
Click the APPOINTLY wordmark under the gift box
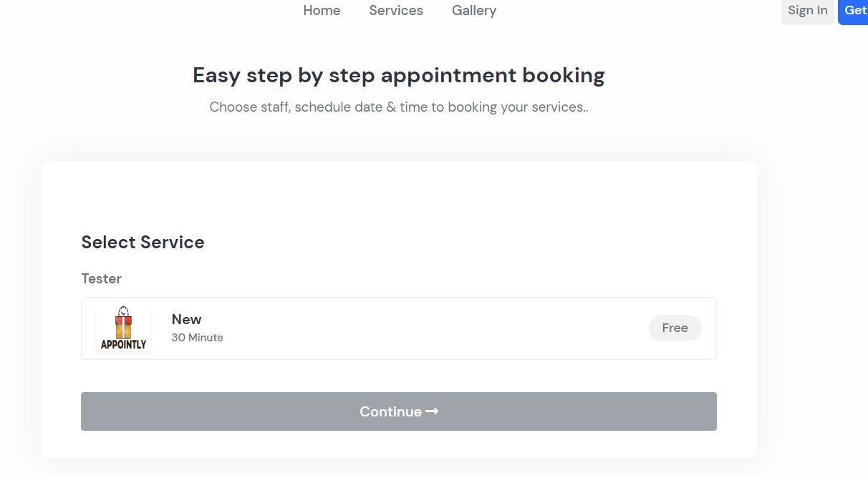coord(123,344)
